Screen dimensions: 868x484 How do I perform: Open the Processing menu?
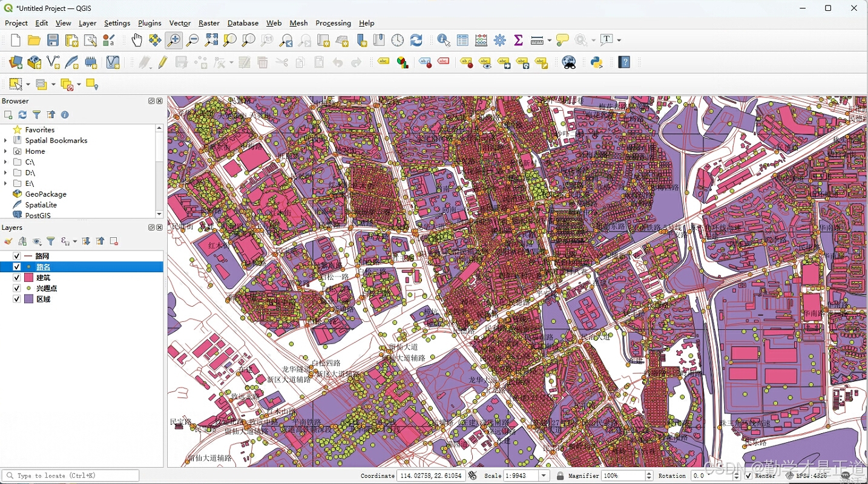[333, 23]
